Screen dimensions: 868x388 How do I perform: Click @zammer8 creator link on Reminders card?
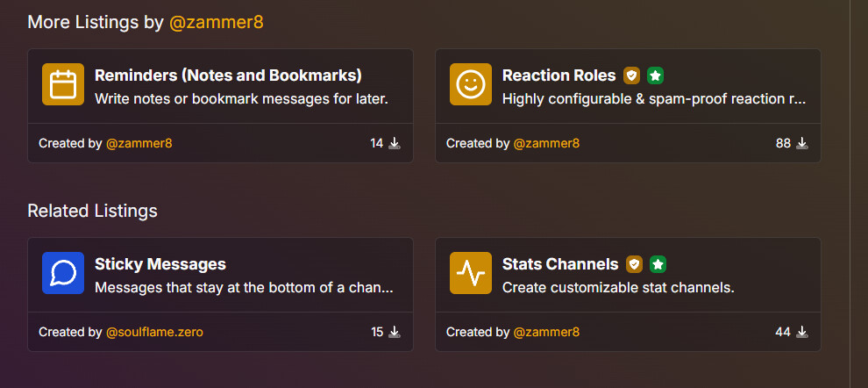139,144
